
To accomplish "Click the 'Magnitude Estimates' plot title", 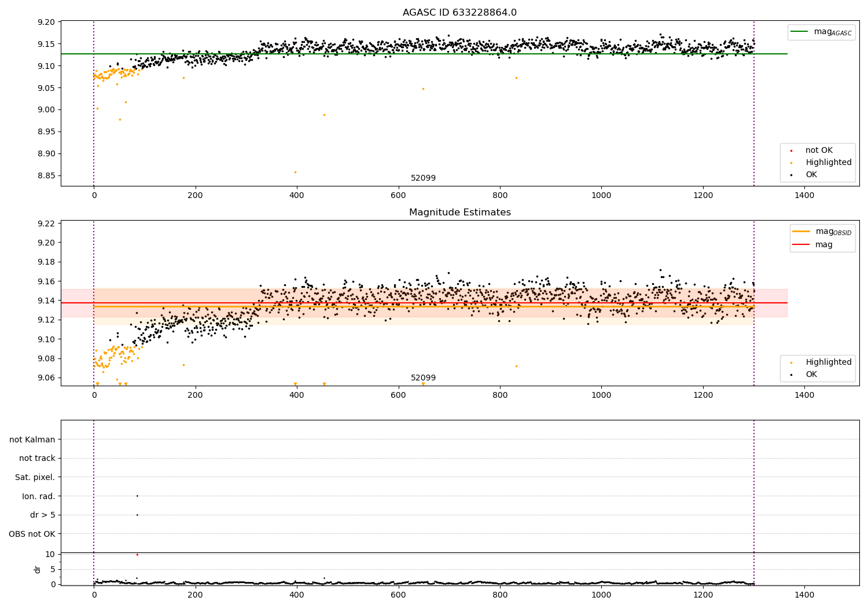I will pos(459,213).
